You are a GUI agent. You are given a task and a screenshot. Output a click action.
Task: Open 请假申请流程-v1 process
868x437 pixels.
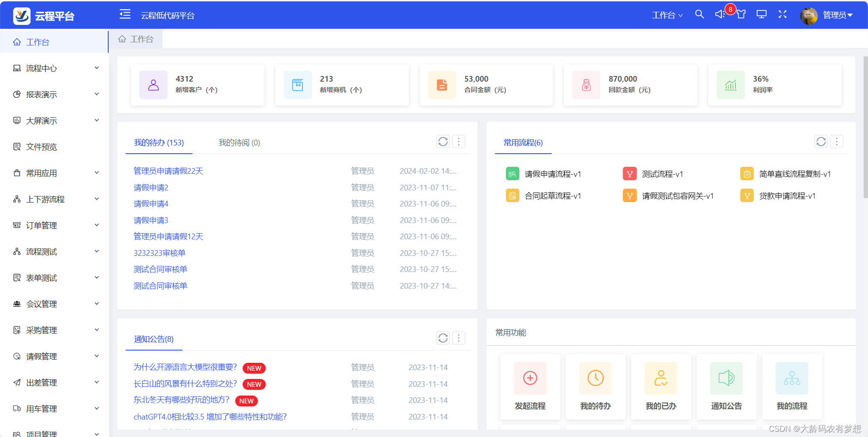click(x=543, y=174)
